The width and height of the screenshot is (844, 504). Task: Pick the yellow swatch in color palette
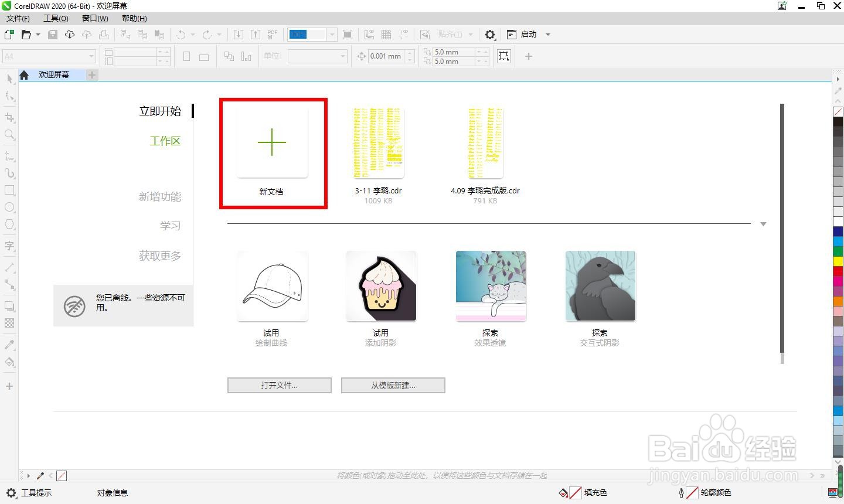838,261
